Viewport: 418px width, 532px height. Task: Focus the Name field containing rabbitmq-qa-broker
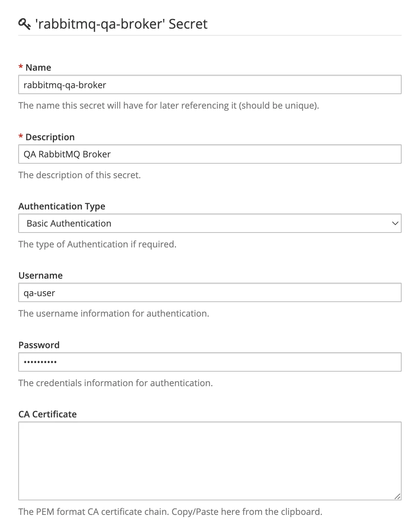click(x=209, y=85)
